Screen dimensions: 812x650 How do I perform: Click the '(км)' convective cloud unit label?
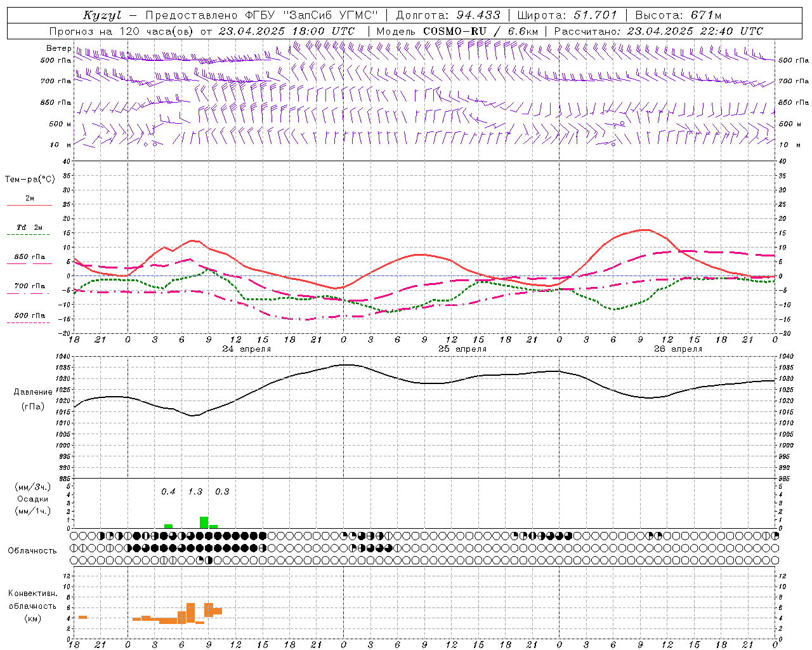click(x=33, y=619)
